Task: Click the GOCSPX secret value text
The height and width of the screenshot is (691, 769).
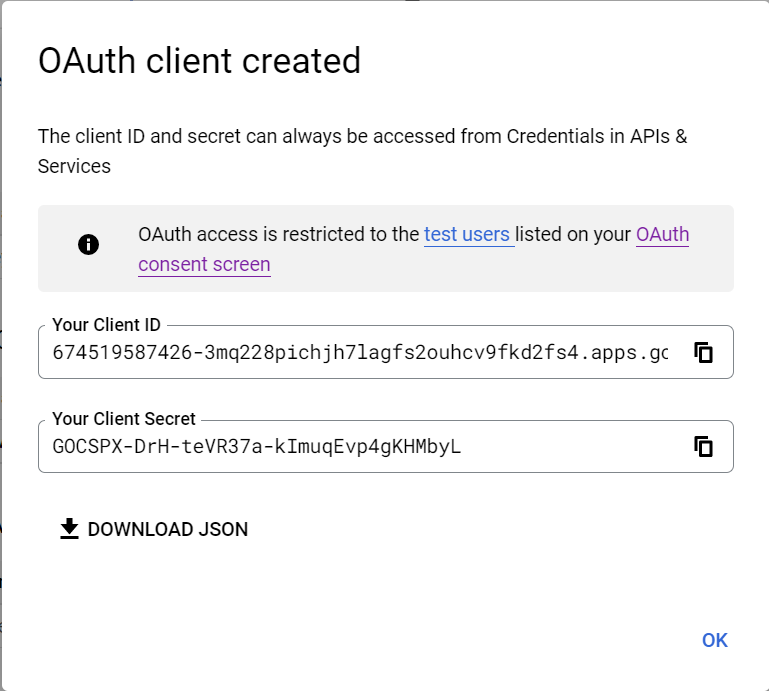Action: coord(257,446)
